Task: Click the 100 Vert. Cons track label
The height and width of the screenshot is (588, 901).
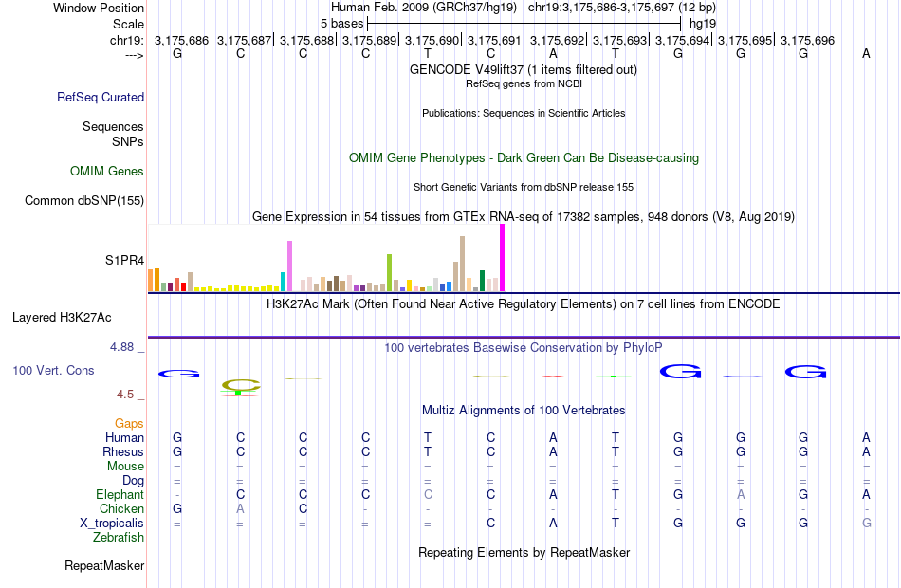Action: coord(53,370)
